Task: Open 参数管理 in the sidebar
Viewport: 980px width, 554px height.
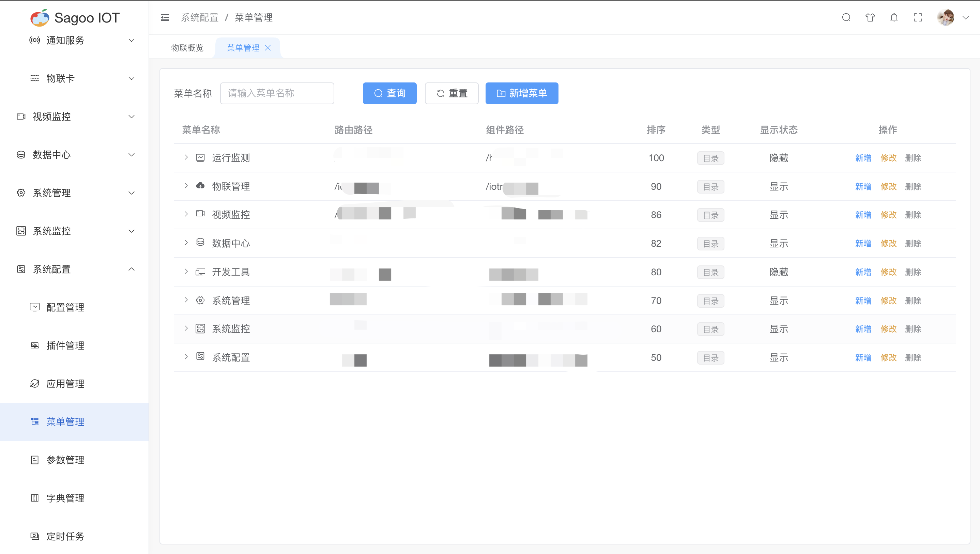Action: coord(75,460)
